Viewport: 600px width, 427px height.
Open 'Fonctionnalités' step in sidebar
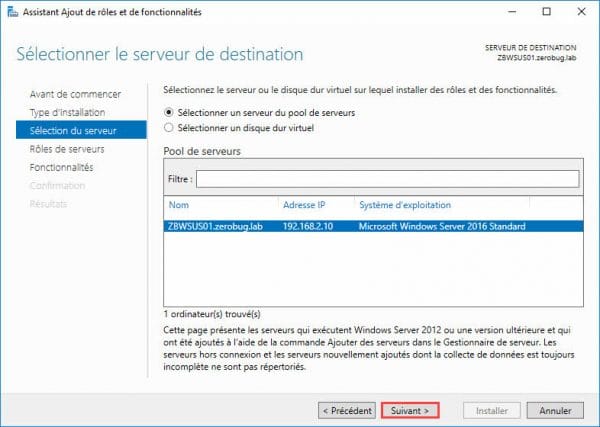click(62, 167)
